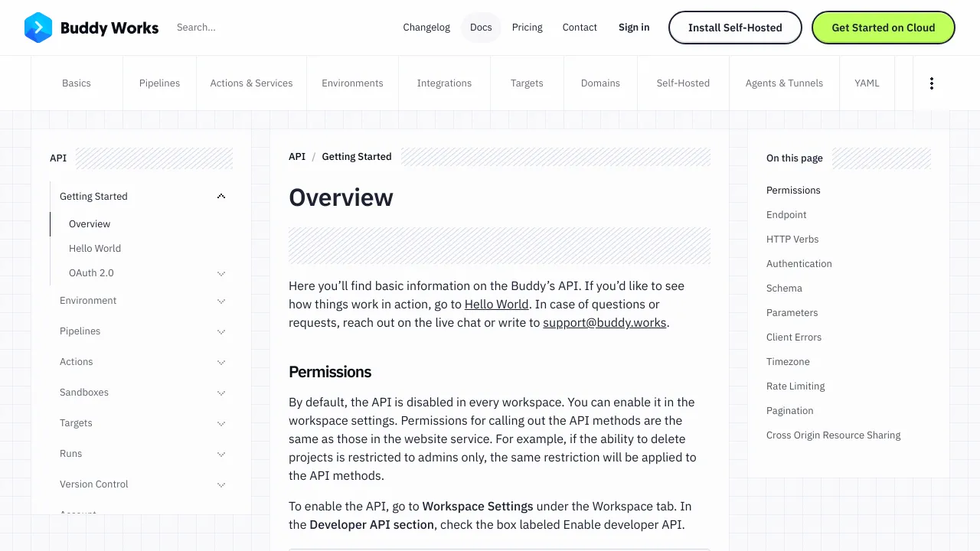Click Sign in link
The image size is (980, 551).
pyautogui.click(x=634, y=28)
